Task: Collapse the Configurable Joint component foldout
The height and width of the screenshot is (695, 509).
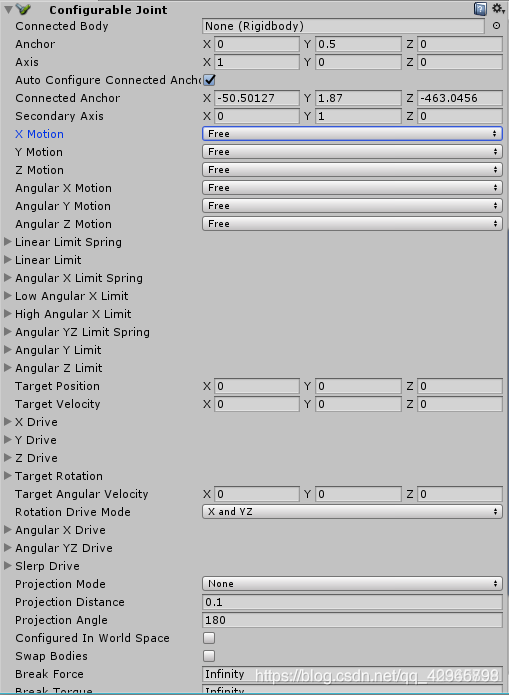Action: (x=8, y=9)
